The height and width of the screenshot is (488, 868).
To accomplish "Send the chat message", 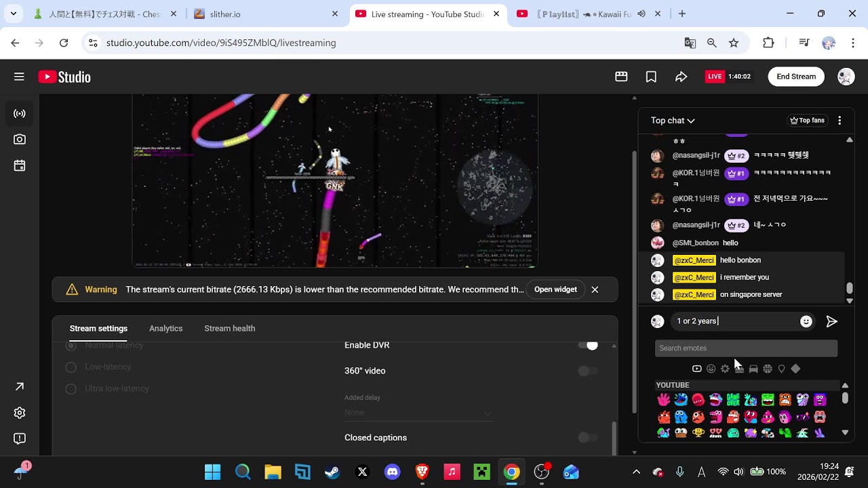I will [831, 321].
